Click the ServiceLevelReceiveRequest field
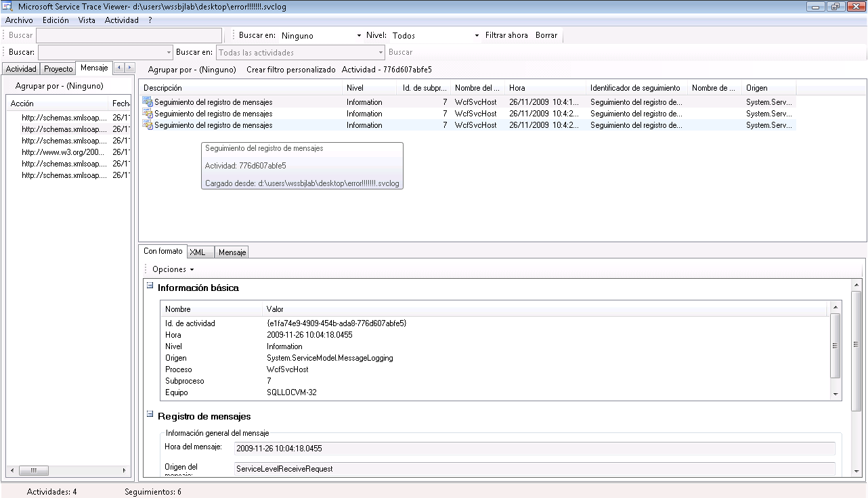Image resolution: width=868 pixels, height=498 pixels. point(534,468)
